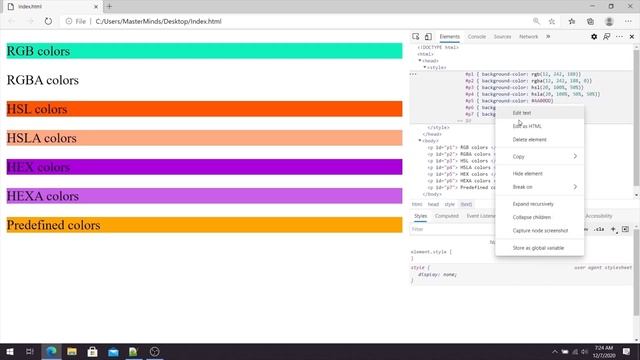The height and width of the screenshot is (360, 640).
Task: Toggle the .cls element classes button
Action: [599, 229]
